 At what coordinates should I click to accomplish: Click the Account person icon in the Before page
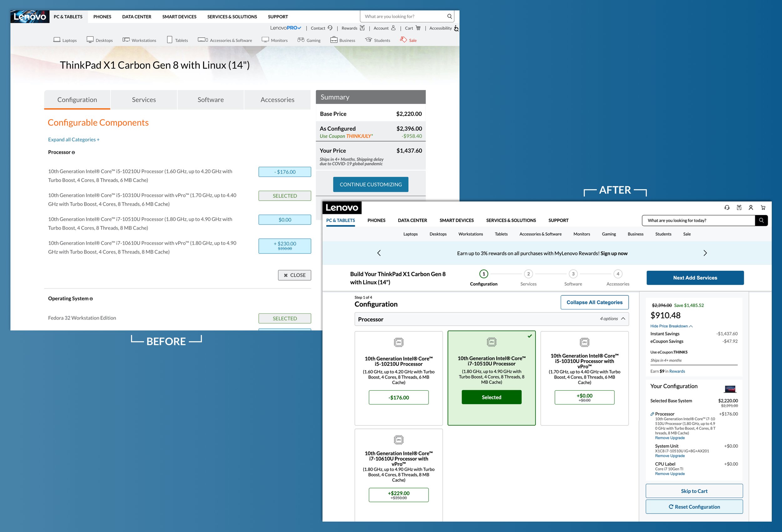point(393,28)
